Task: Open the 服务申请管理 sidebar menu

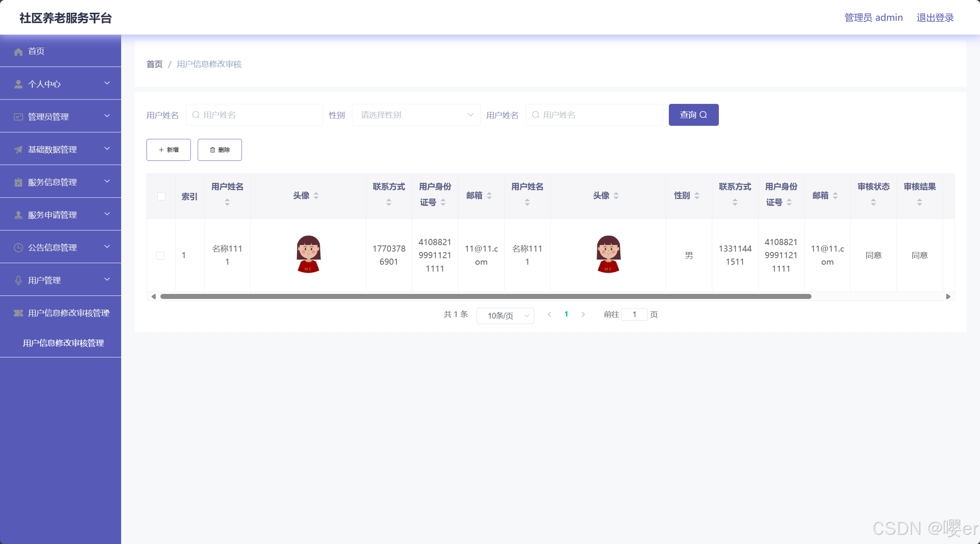Action: pos(52,215)
